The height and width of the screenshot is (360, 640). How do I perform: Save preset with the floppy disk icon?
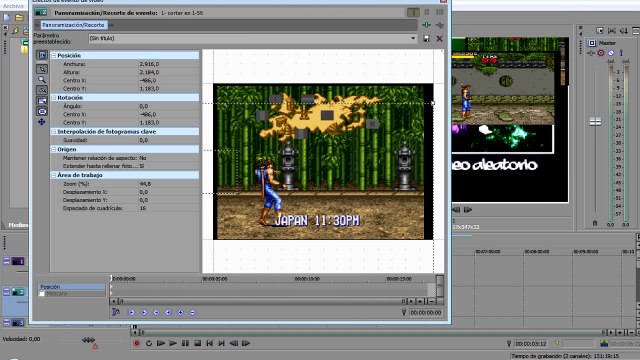[x=426, y=38]
